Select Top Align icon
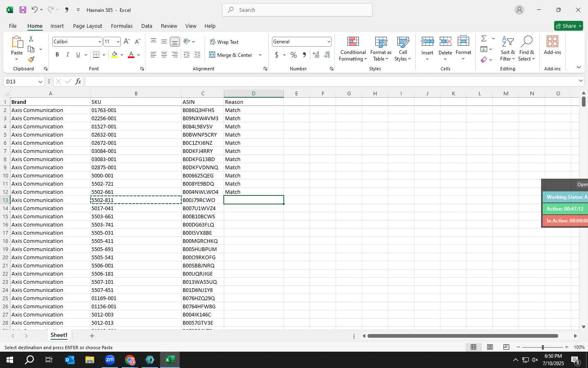 [x=154, y=42]
